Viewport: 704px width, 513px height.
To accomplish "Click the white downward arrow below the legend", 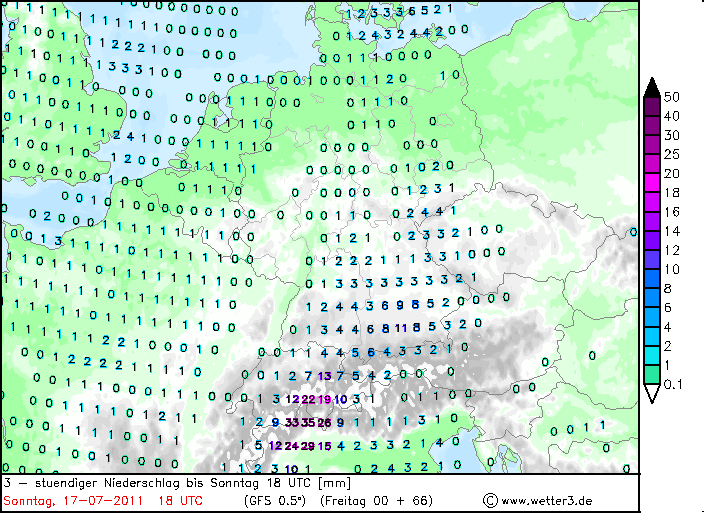I will (652, 394).
